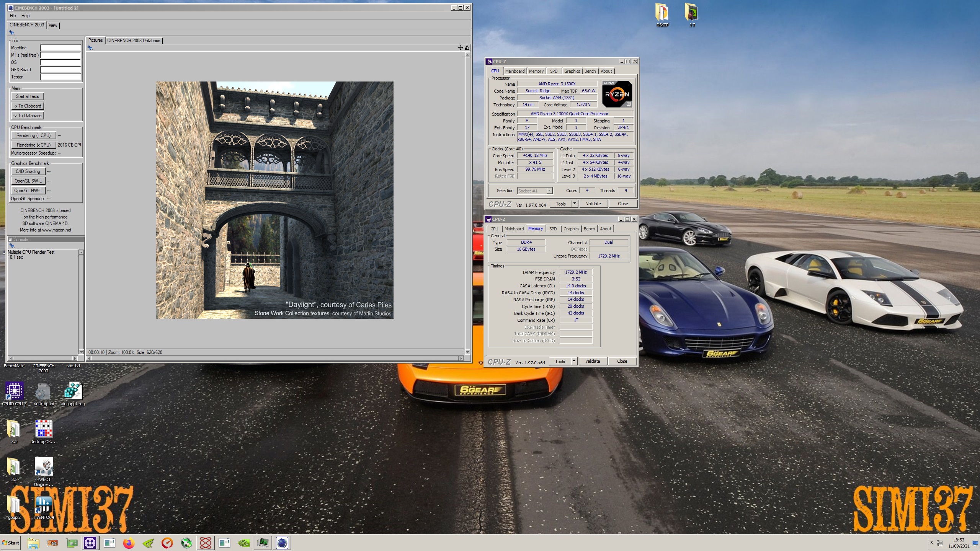Open the task manager monitor taskbar icon
Image resolution: width=980 pixels, height=551 pixels.
(x=263, y=543)
